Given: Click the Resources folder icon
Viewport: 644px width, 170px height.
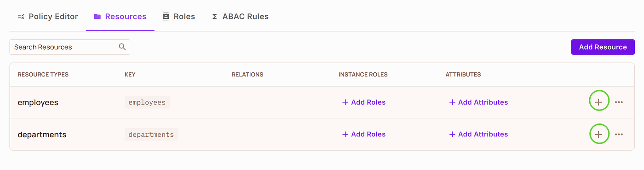Looking at the screenshot, I should [x=97, y=17].
